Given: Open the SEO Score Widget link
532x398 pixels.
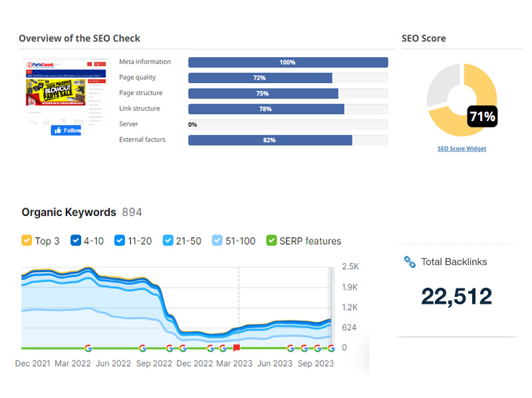Looking at the screenshot, I should point(462,149).
